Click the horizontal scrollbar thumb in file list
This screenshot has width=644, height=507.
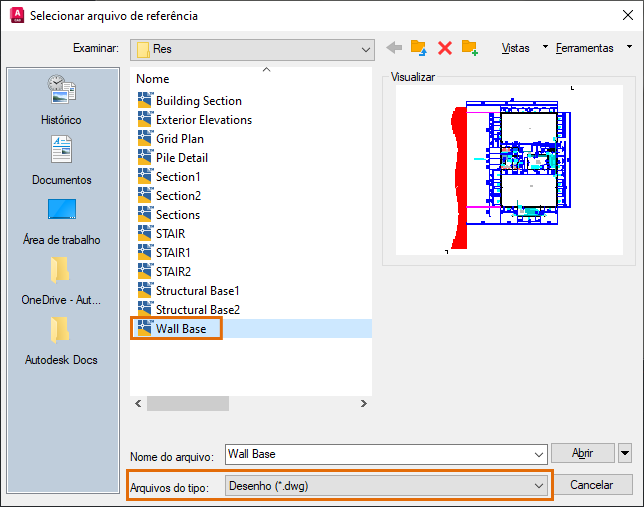188,403
